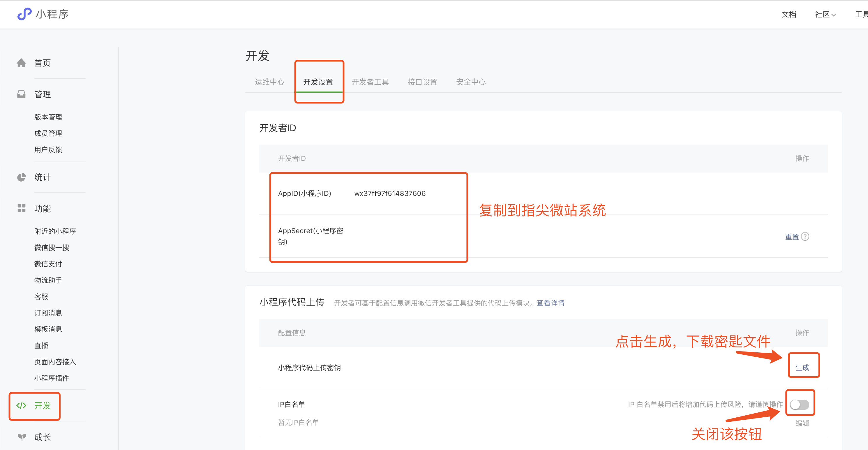Open 微信搜一搜 in the sidebar
The height and width of the screenshot is (450, 868).
point(52,247)
